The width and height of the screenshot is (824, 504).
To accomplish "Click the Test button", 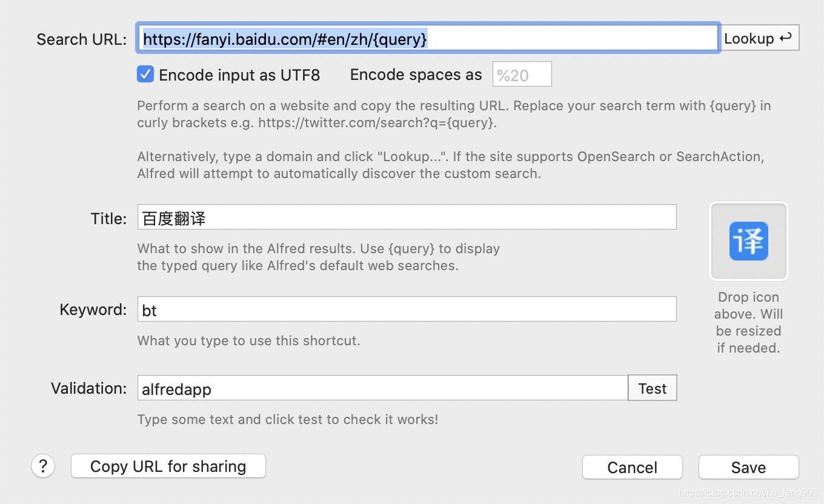I will [x=653, y=388].
